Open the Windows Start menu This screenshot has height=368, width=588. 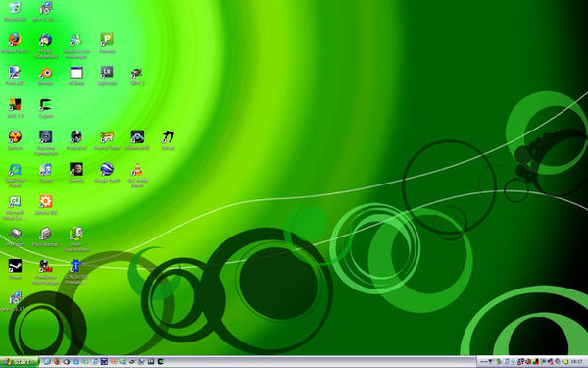coord(20,362)
